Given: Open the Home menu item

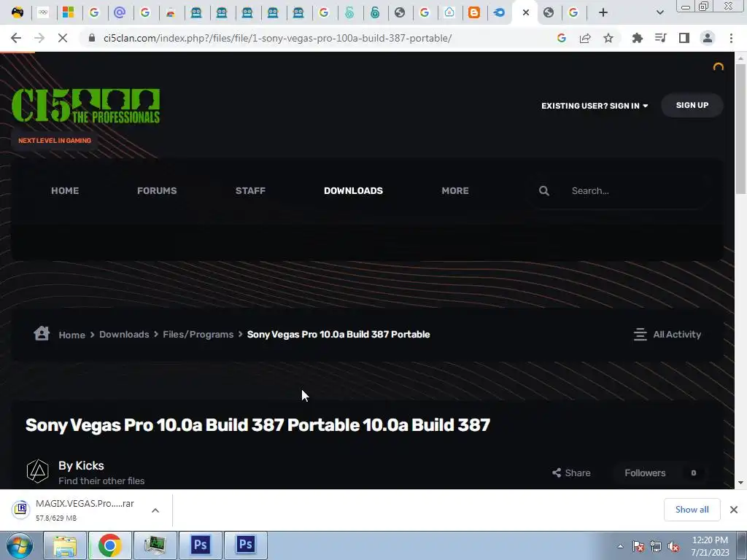Looking at the screenshot, I should [x=65, y=190].
